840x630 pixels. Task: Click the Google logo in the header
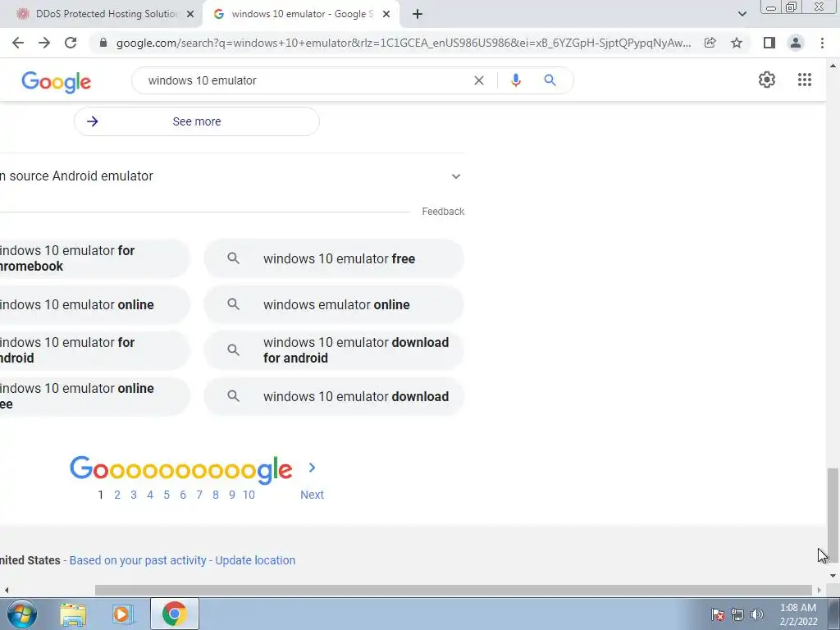[x=57, y=82]
